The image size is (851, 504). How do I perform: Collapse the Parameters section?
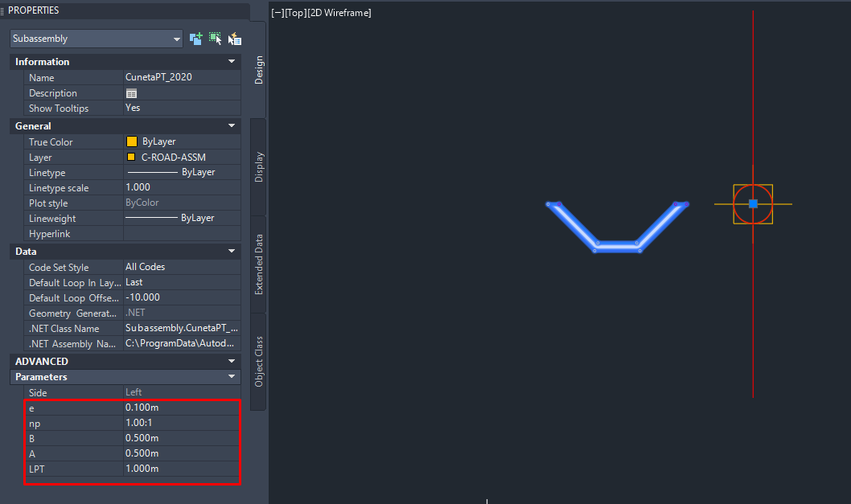tap(232, 376)
